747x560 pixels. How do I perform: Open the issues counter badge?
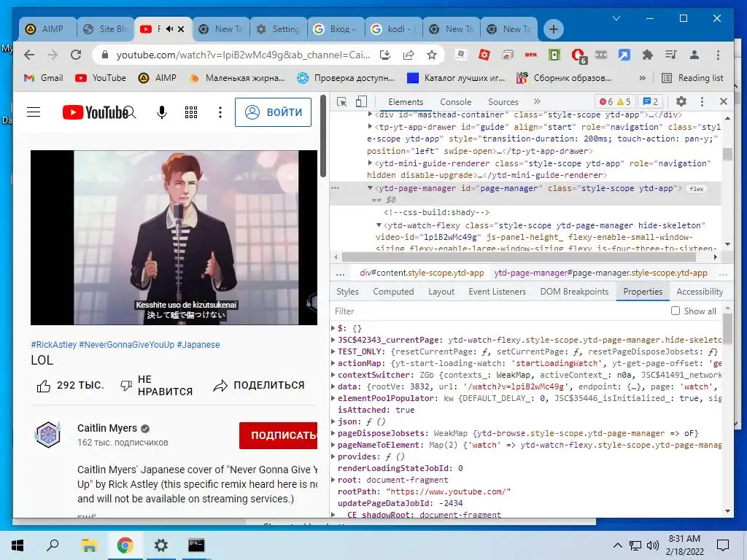pos(650,101)
